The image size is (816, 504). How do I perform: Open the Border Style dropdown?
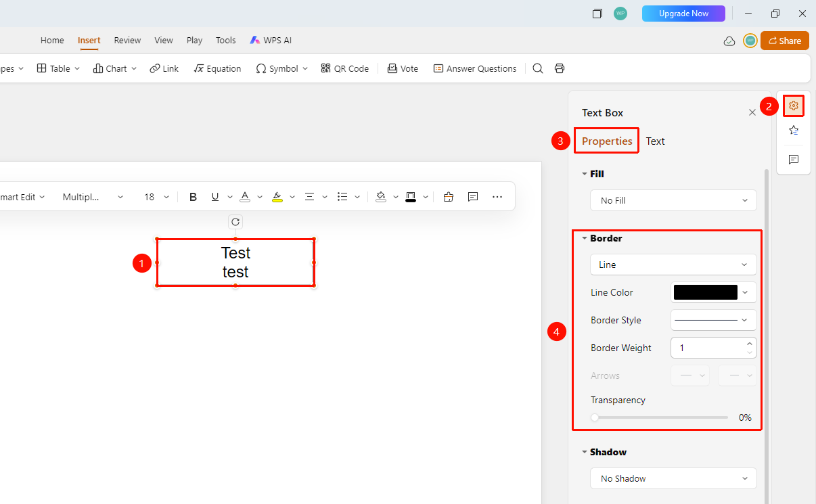pos(713,320)
